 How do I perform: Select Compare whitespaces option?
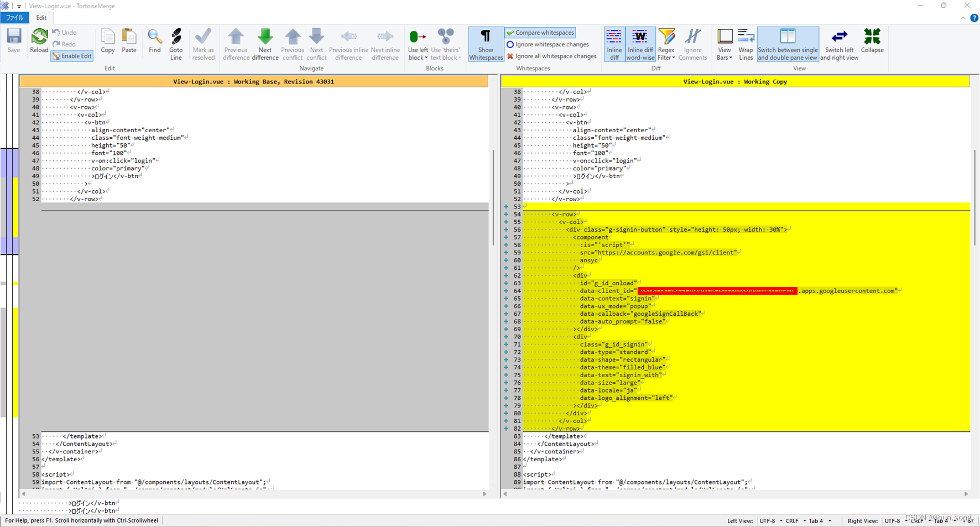(540, 33)
